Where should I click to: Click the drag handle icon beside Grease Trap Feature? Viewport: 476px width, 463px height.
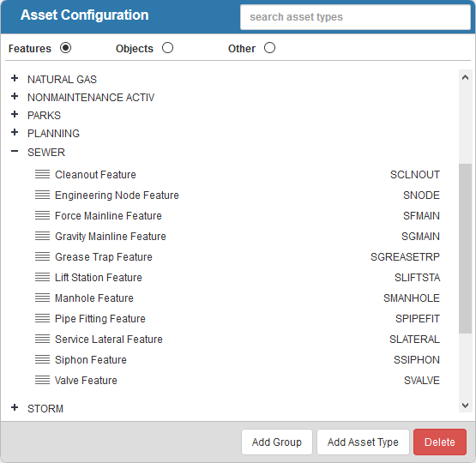click(x=42, y=257)
